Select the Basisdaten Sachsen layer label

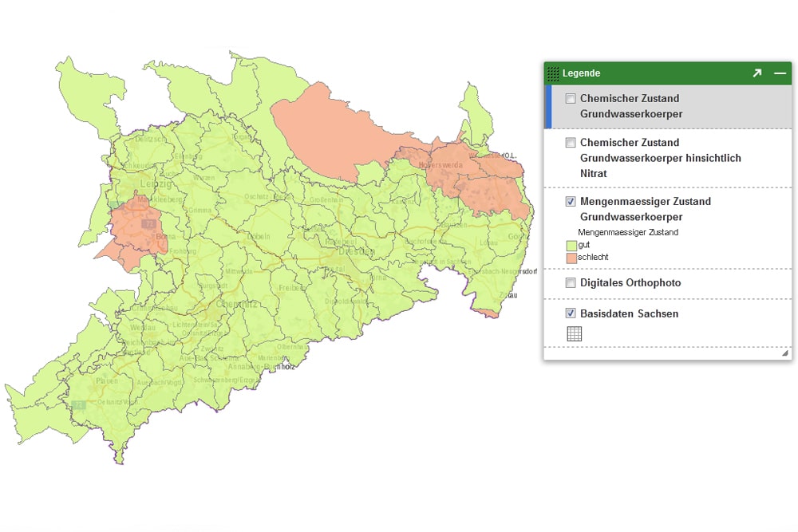click(629, 313)
